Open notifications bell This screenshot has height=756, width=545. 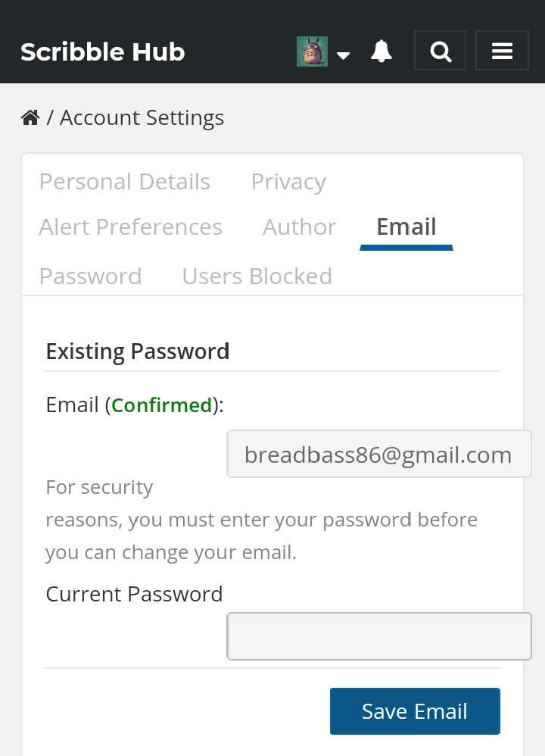(x=381, y=52)
